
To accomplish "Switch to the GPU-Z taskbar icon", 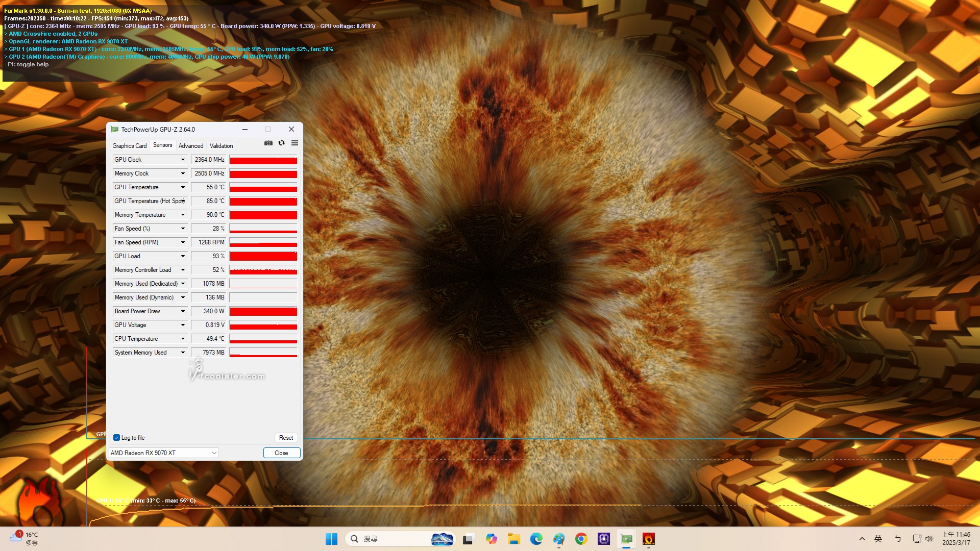I will (x=626, y=539).
